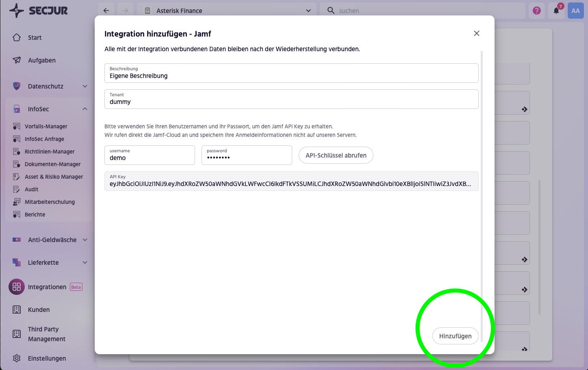588x370 pixels.
Task: Expand the Datenschutz section chevron
Action: tap(85, 86)
